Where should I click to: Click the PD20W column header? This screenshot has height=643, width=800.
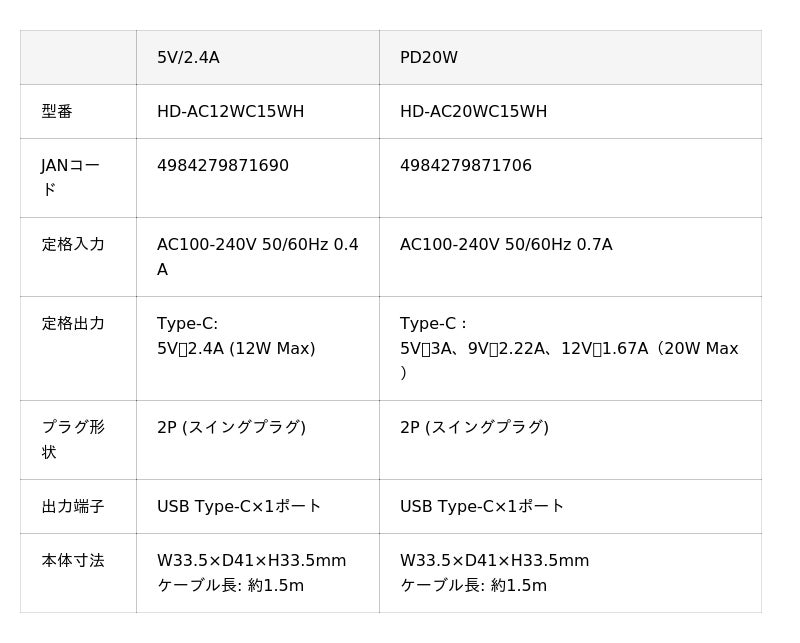click(x=428, y=58)
